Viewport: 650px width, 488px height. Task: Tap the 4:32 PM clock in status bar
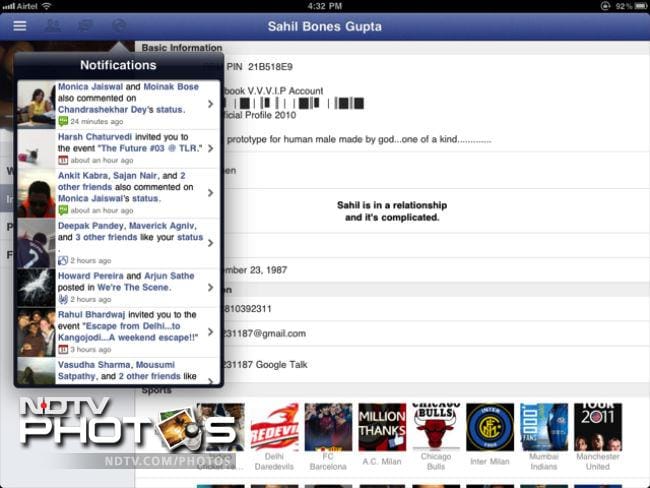pyautogui.click(x=325, y=6)
